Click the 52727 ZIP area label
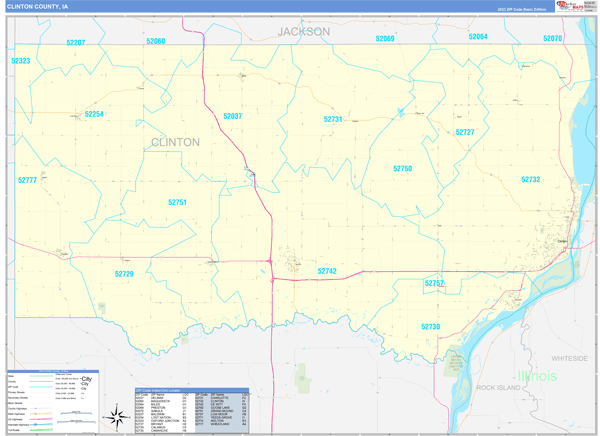This screenshot has height=436, width=600. pyautogui.click(x=465, y=132)
